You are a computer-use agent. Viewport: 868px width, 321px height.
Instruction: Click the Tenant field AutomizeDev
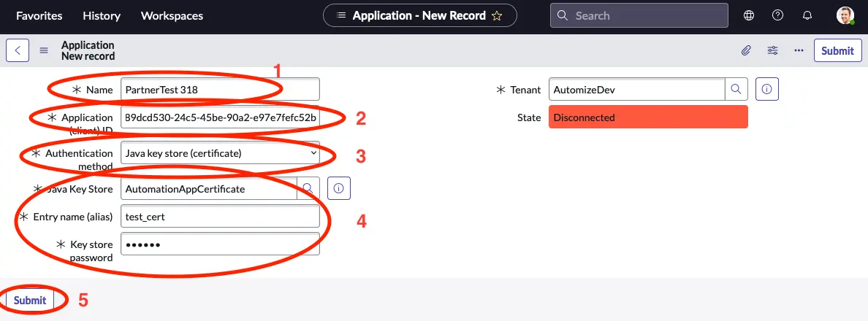[637, 89]
